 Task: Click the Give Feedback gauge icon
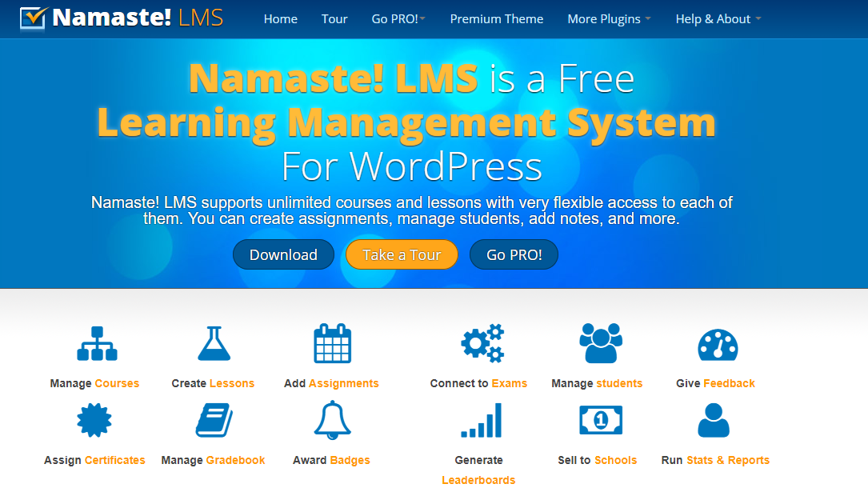tap(718, 342)
